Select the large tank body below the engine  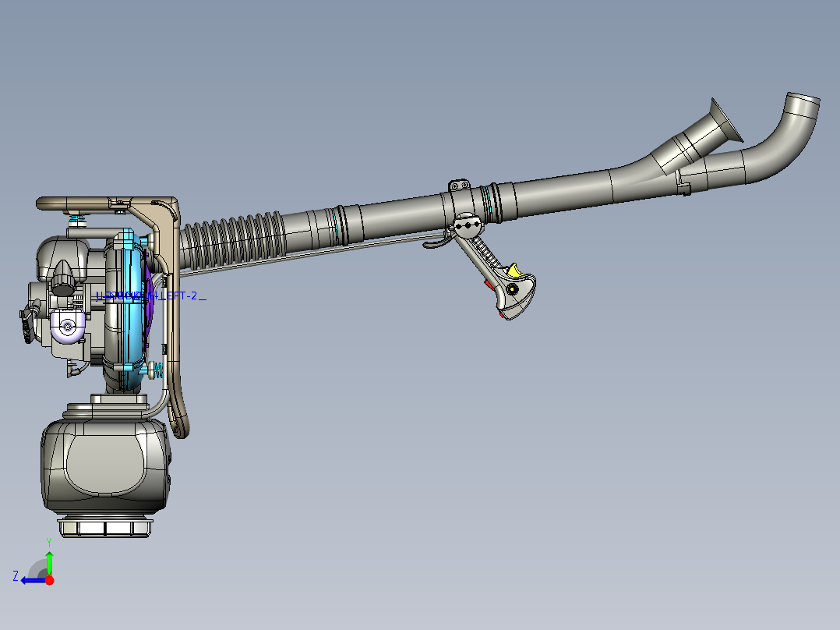point(106,465)
